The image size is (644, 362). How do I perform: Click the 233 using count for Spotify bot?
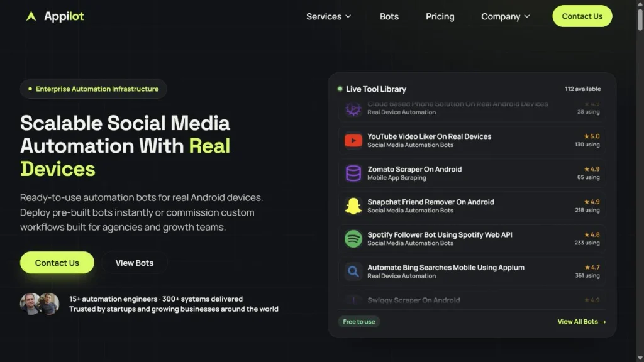[x=587, y=243]
